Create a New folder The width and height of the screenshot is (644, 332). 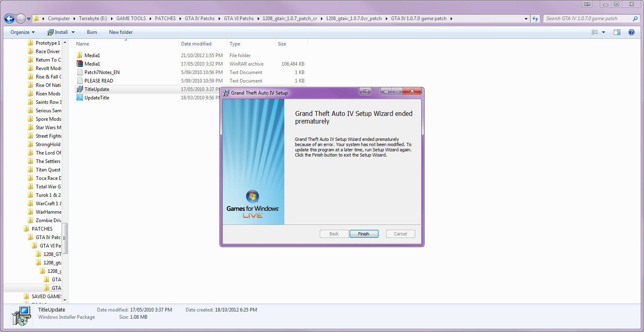pyautogui.click(x=121, y=32)
